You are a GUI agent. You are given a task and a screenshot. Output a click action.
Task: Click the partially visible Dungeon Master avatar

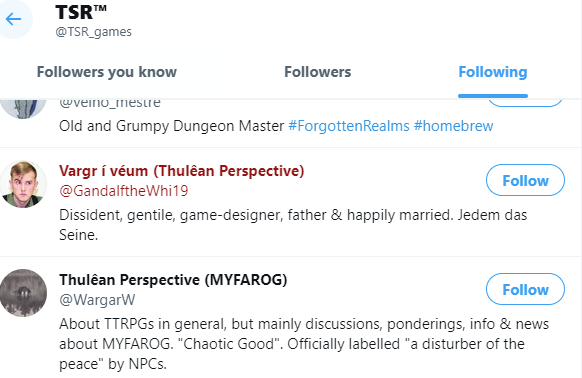point(23,109)
